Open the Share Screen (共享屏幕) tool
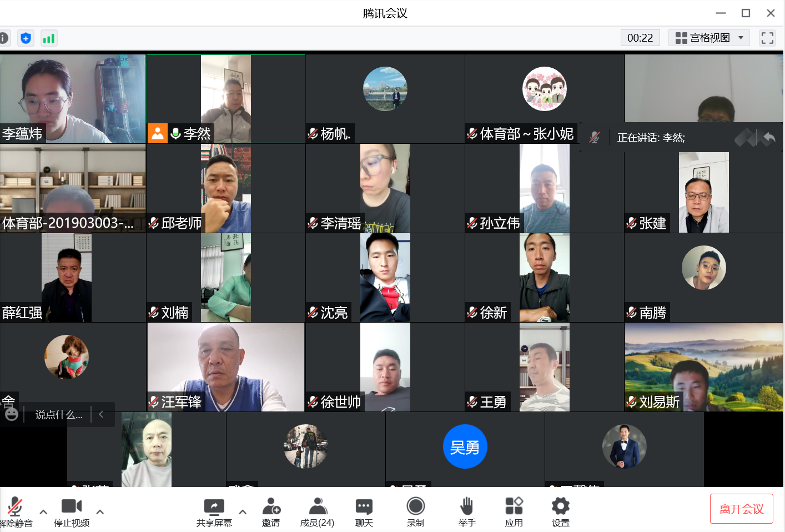The width and height of the screenshot is (785, 532). [x=214, y=512]
